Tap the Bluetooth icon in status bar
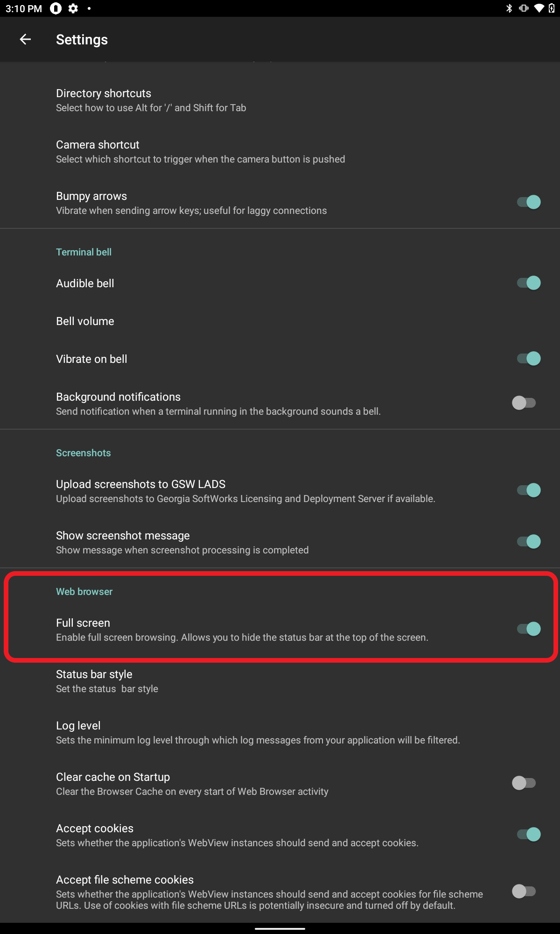Screen dimensions: 560x934 (x=509, y=8)
